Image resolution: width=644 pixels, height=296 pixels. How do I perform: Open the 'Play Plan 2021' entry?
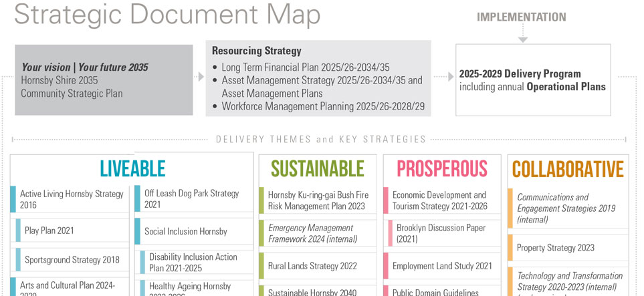(72, 231)
